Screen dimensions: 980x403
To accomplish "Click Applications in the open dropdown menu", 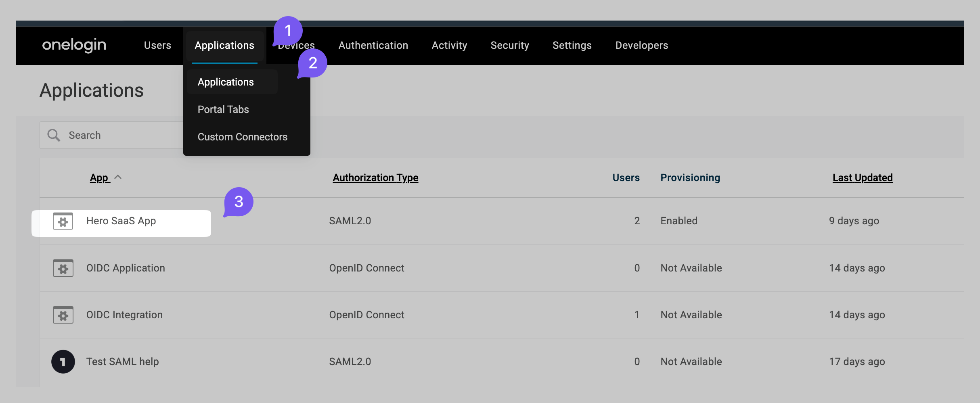I will [x=226, y=81].
